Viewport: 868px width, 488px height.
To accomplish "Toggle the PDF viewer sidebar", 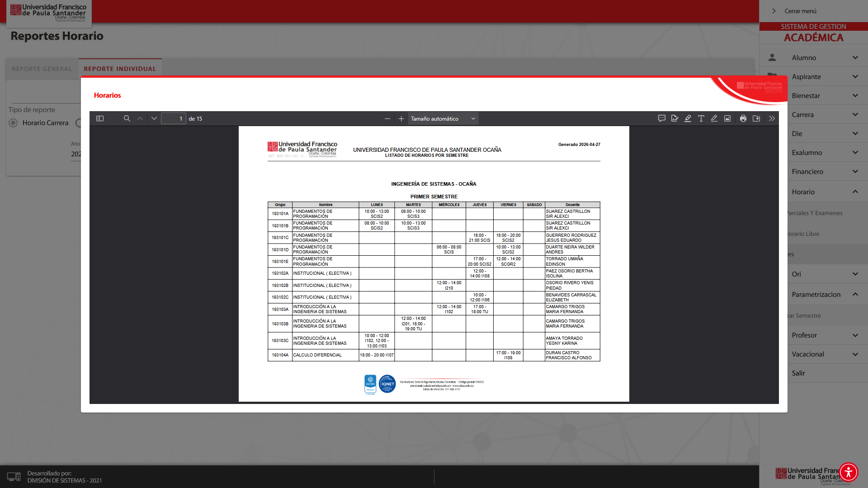I will point(100,118).
